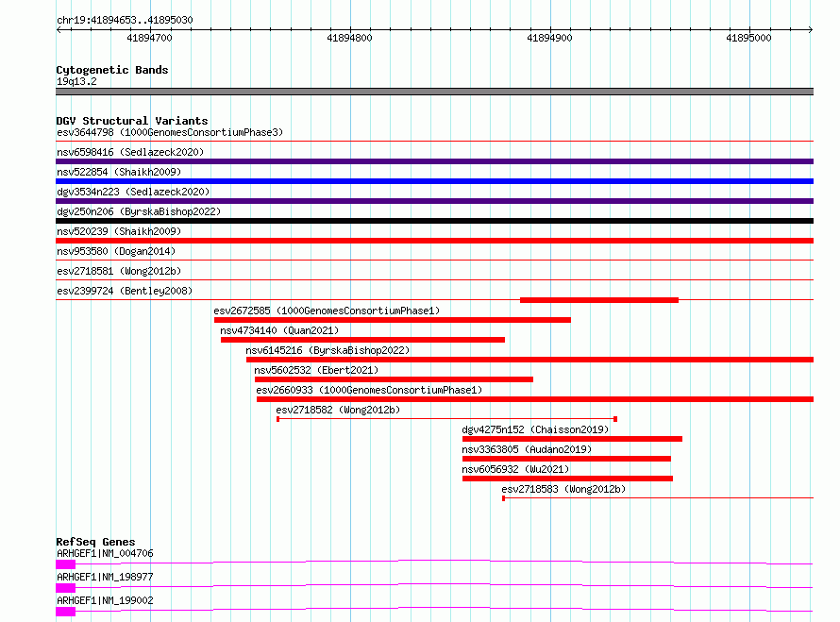Click the left arrowhead of the ruler
The width and height of the screenshot is (840, 622).
[59, 29]
